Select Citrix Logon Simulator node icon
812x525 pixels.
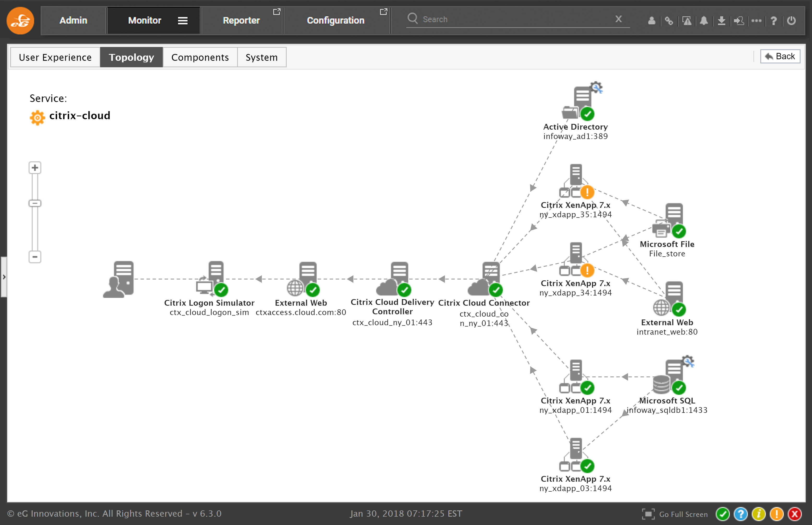point(212,279)
